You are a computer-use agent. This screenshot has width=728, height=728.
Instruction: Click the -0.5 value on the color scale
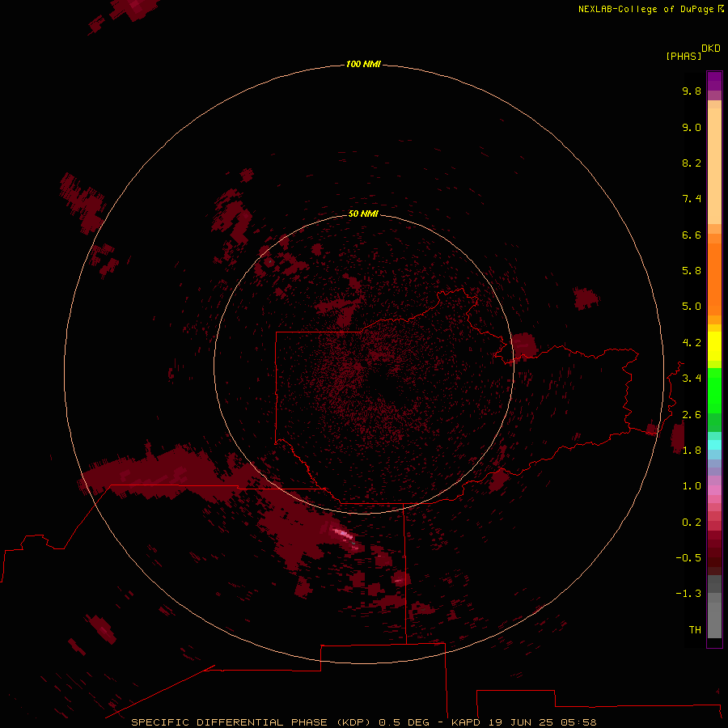pyautogui.click(x=688, y=557)
